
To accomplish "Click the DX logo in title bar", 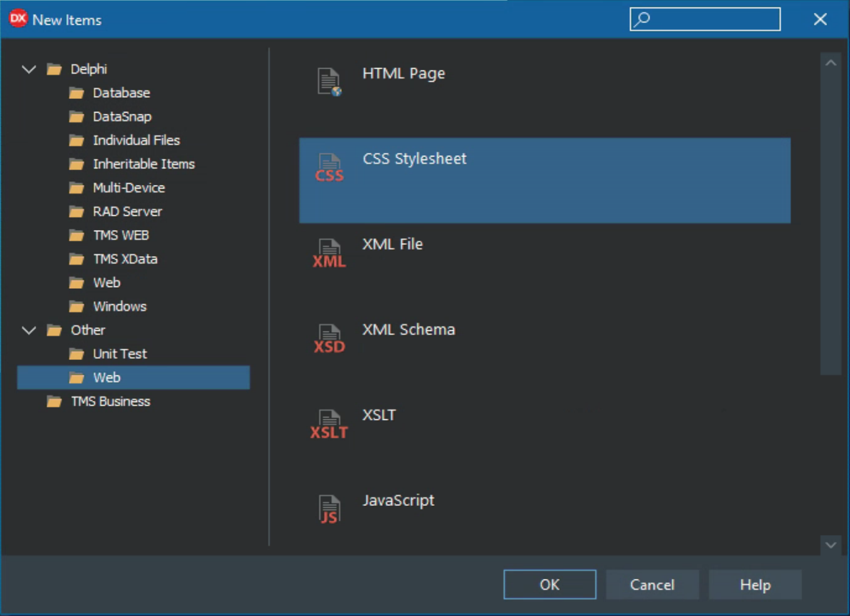I will (18, 19).
